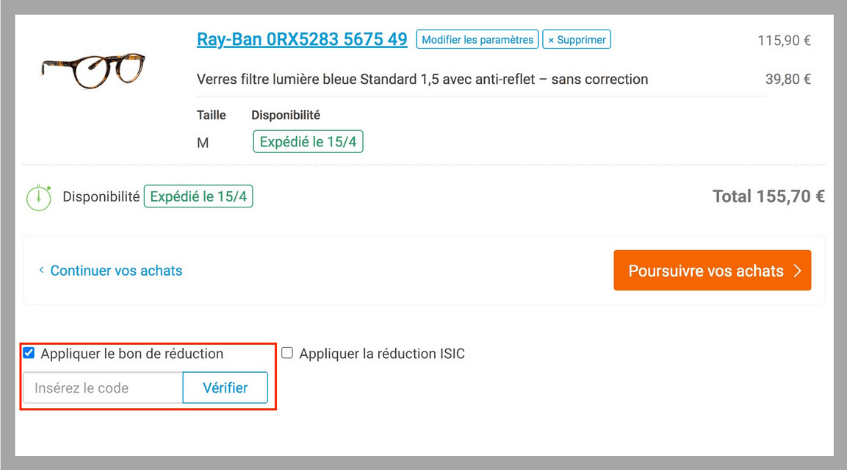The height and width of the screenshot is (470, 847).
Task: Remove item with the Supprimer button
Action: pyautogui.click(x=576, y=39)
